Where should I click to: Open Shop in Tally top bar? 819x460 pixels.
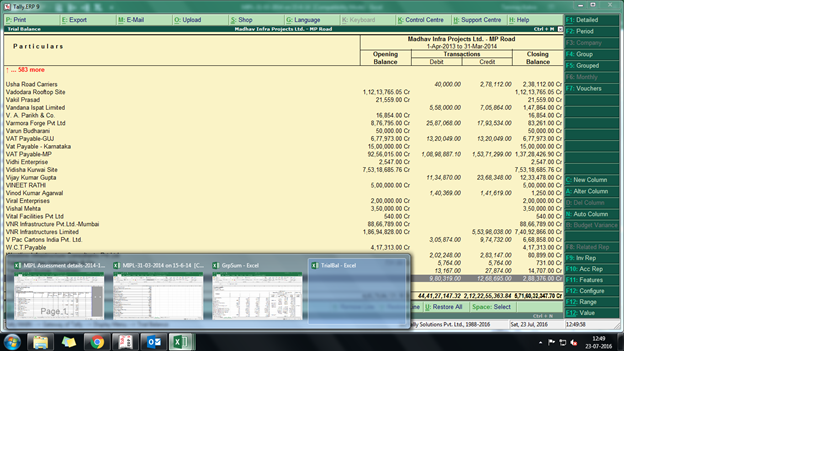256,20
